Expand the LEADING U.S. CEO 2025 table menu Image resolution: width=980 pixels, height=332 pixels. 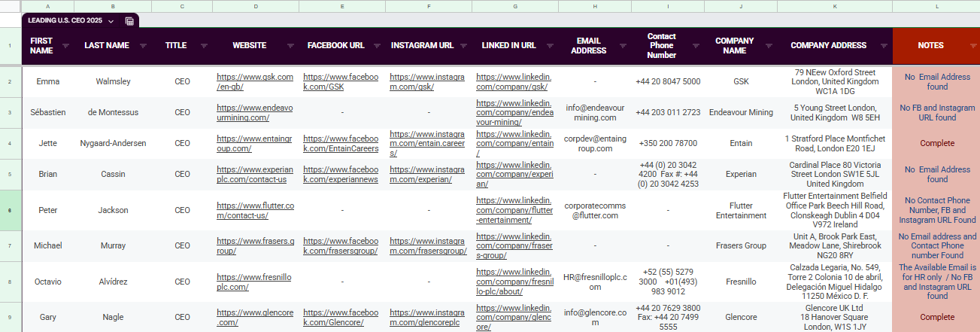(x=111, y=21)
